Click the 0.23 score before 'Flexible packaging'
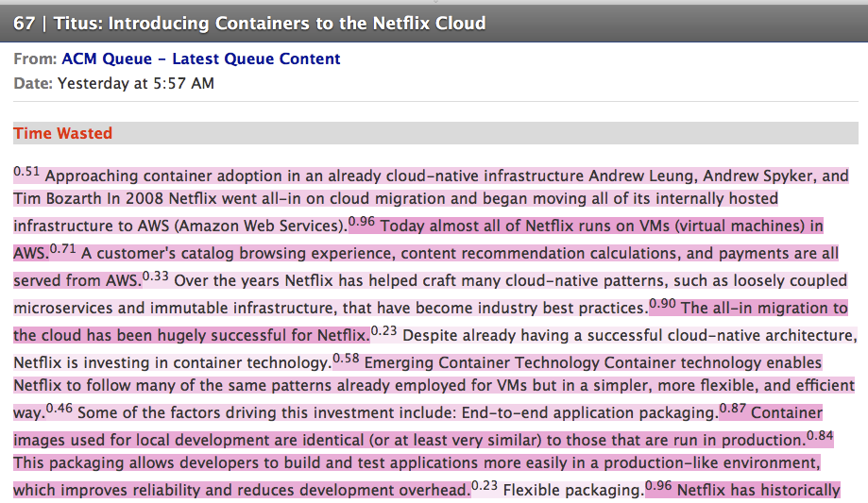This screenshot has width=868, height=503. [485, 485]
